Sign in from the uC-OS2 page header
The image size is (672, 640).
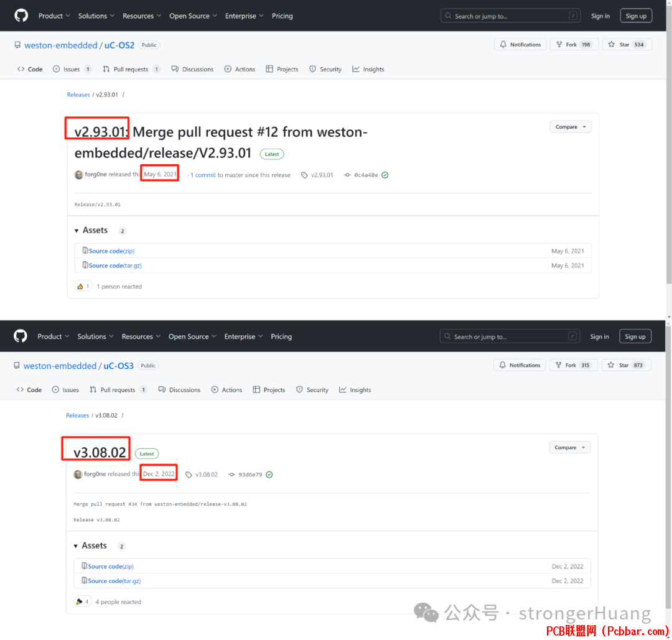point(600,16)
